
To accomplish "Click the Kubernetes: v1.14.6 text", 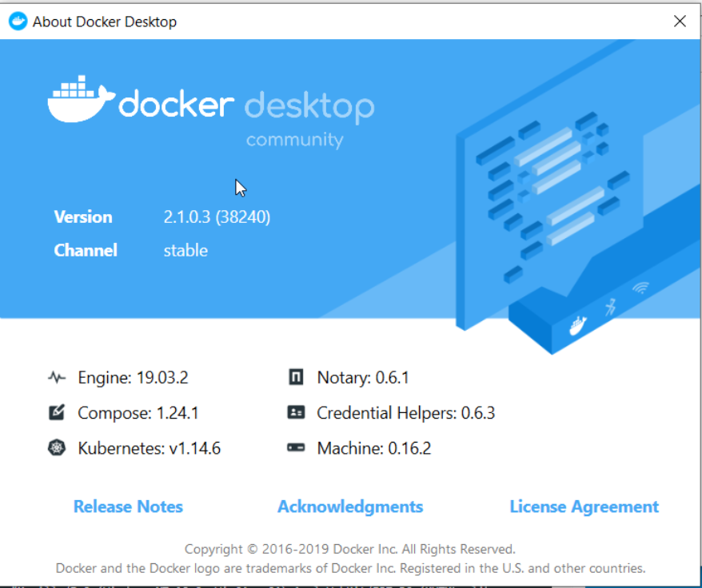I will 149,448.
